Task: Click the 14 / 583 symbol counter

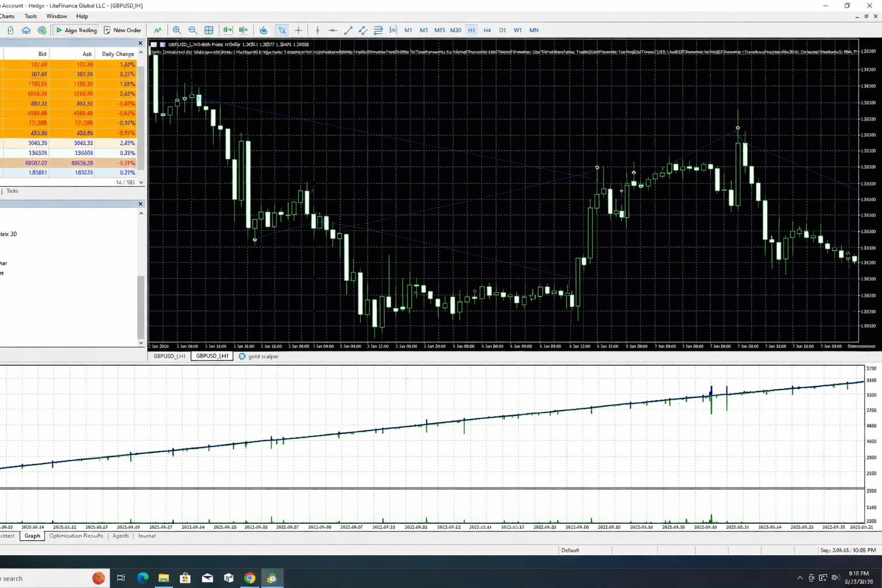Action: (x=125, y=183)
